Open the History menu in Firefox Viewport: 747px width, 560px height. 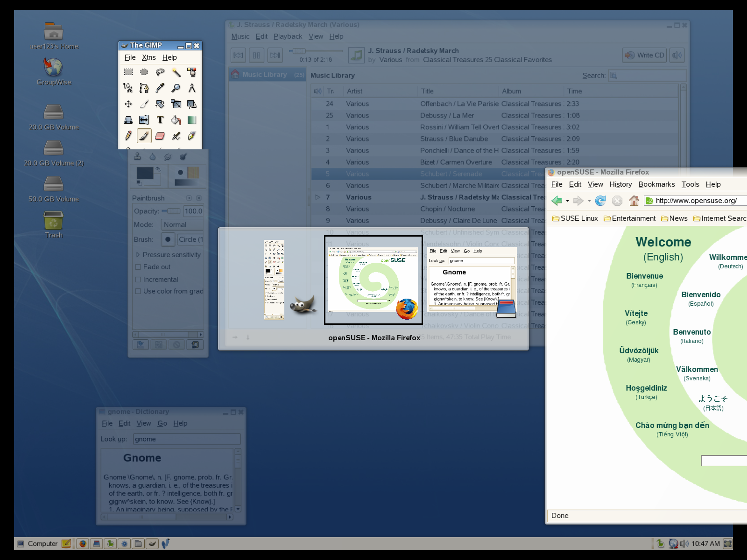(620, 184)
